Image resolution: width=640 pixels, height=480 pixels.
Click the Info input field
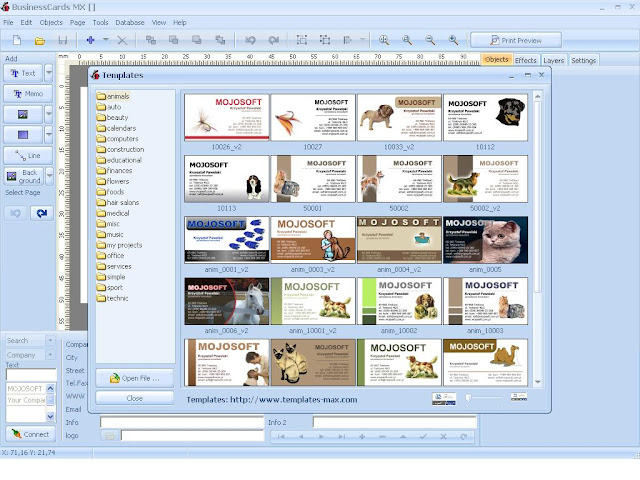point(182,422)
